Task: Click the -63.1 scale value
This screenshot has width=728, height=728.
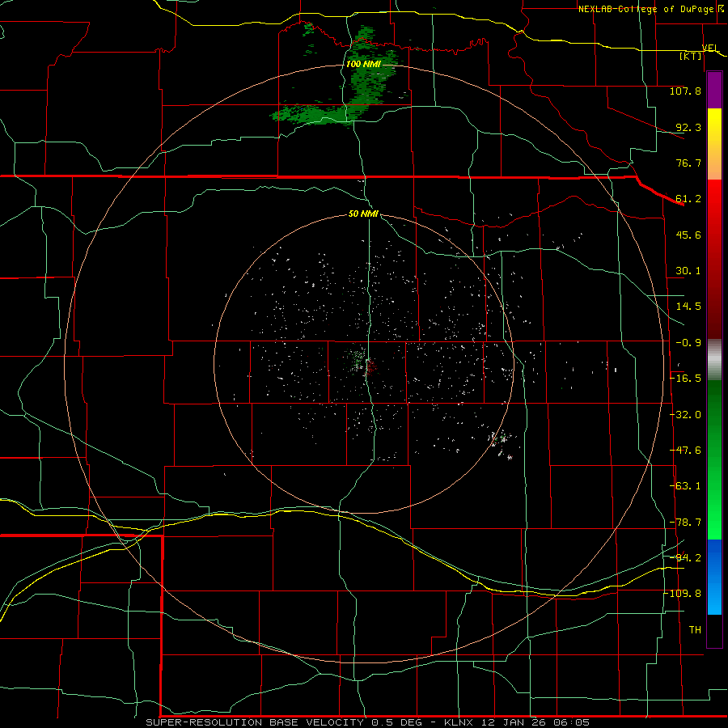Action: point(685,486)
